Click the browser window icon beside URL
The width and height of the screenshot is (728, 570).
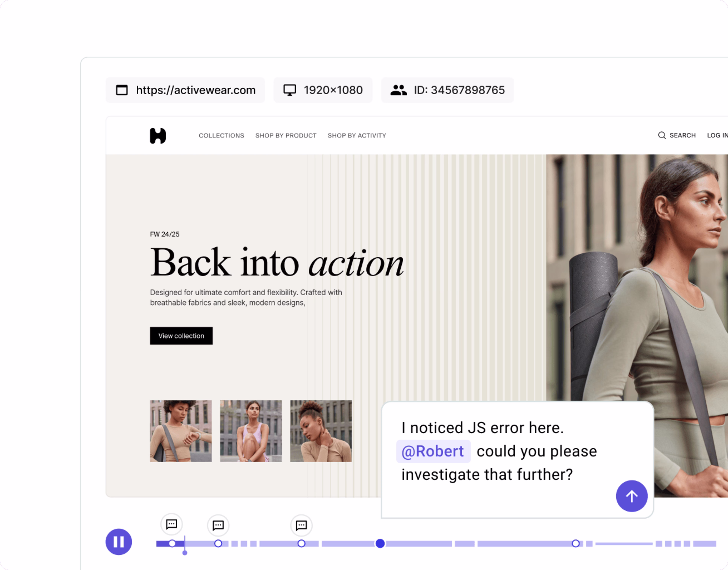[x=122, y=90]
